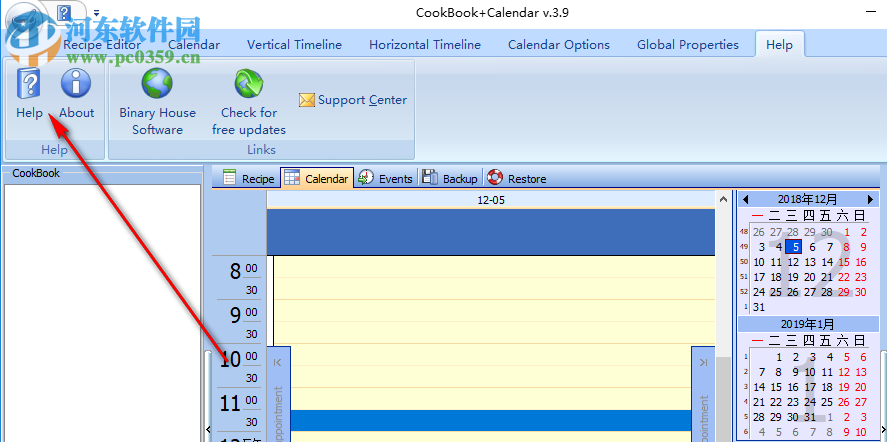This screenshot has width=887, height=442.
Task: Select December 16 in mini calendar
Action: [860, 262]
